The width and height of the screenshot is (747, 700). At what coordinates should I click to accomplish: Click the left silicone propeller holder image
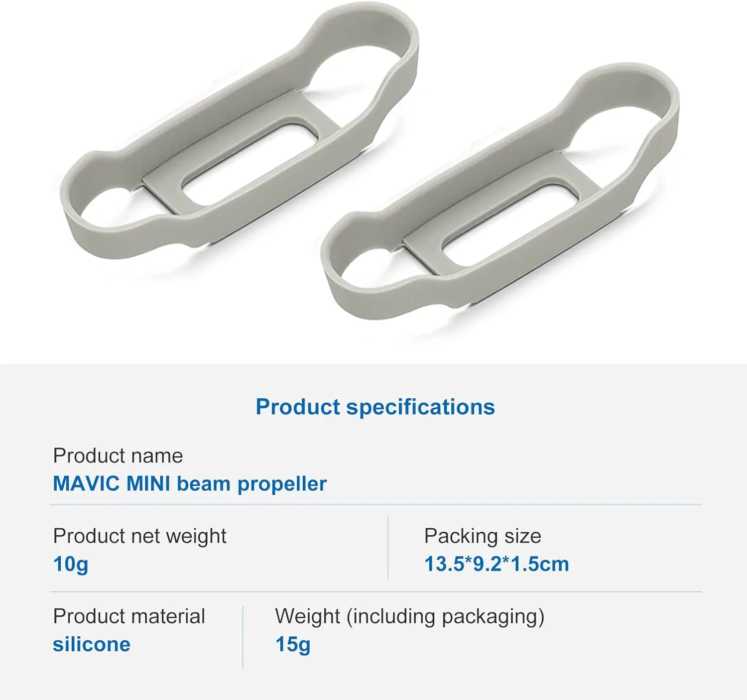(239, 130)
